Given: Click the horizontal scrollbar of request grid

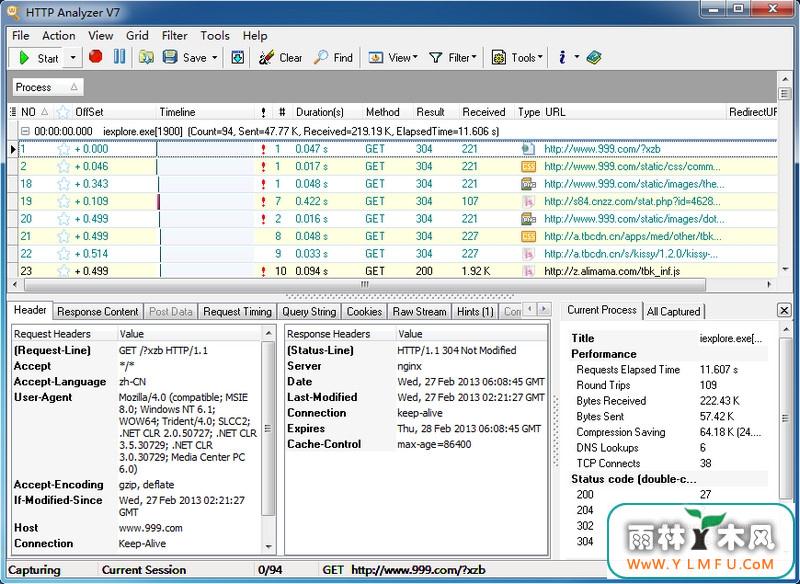Looking at the screenshot, I should coord(364,285).
